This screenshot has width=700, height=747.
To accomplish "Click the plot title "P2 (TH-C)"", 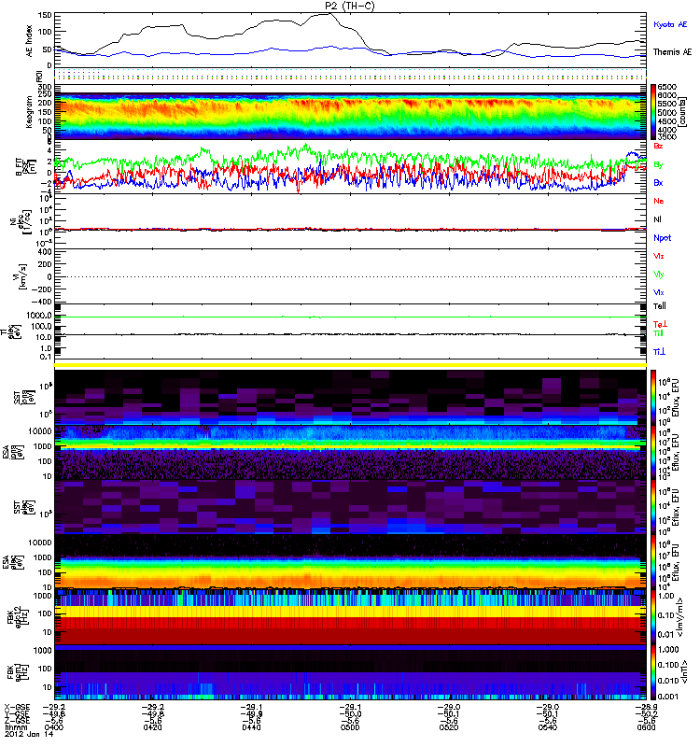I will (x=350, y=6).
